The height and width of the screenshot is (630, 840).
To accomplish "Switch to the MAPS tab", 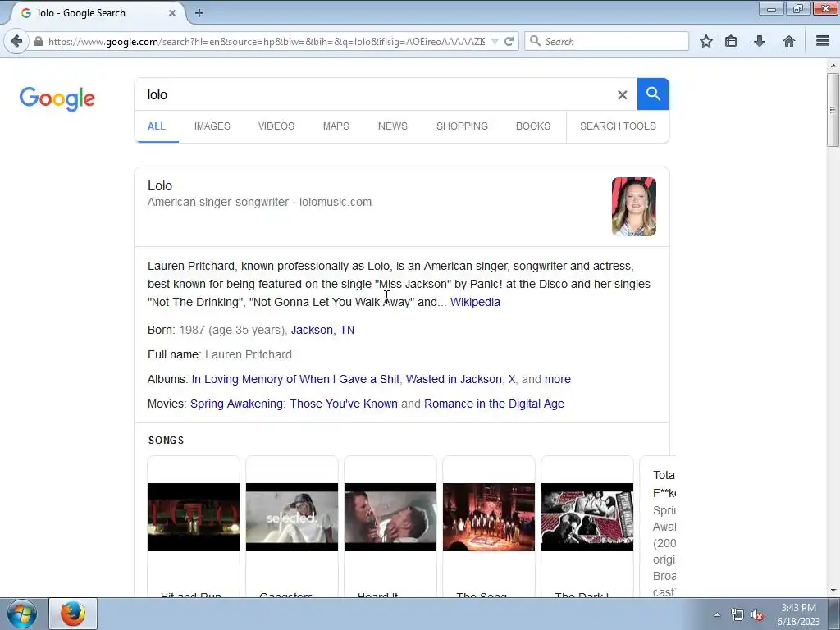I will (336, 126).
